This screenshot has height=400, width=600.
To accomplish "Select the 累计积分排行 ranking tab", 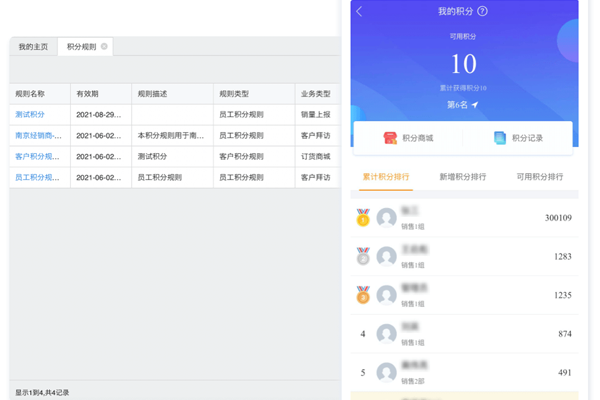I will tap(385, 177).
